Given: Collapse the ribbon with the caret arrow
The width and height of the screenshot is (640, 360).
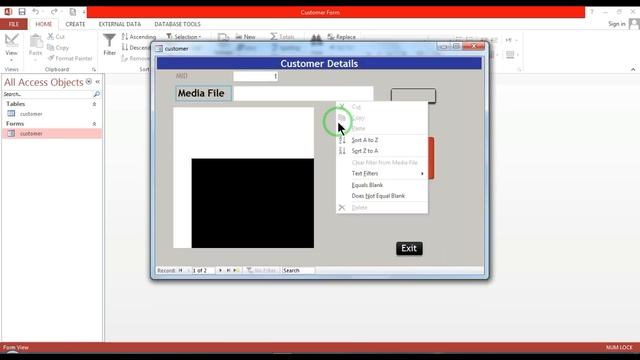Looking at the screenshot, I should 633,69.
